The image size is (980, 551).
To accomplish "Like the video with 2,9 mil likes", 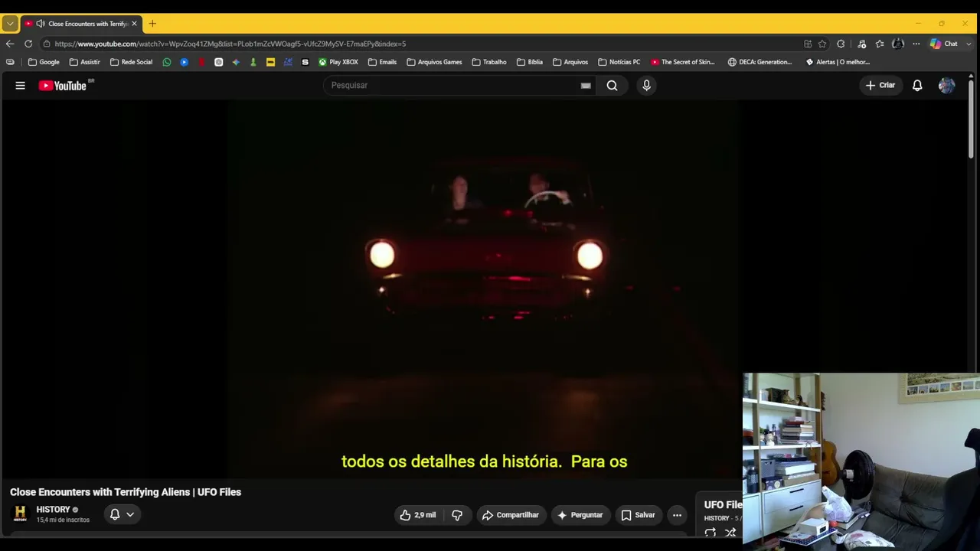I will tap(418, 515).
